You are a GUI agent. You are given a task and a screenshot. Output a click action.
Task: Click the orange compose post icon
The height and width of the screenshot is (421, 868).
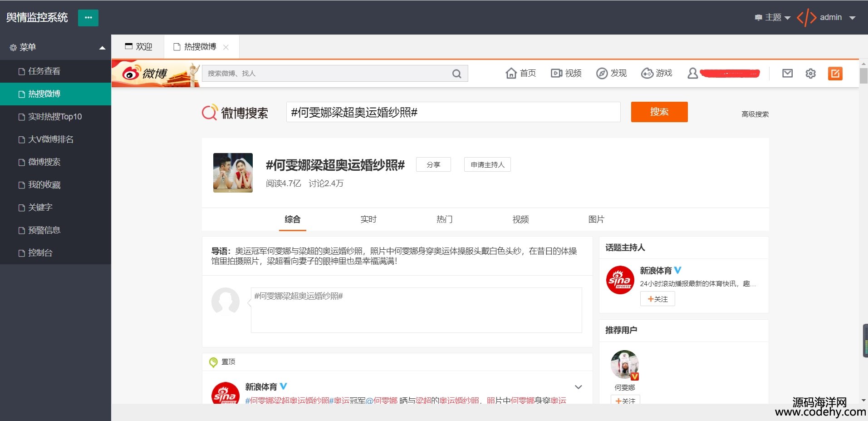click(x=835, y=73)
